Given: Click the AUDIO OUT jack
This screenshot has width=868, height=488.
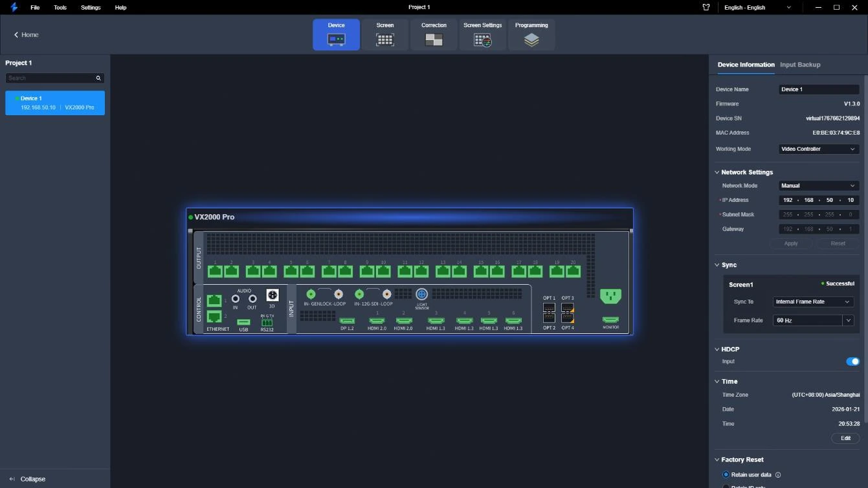Looking at the screenshot, I should click(252, 299).
